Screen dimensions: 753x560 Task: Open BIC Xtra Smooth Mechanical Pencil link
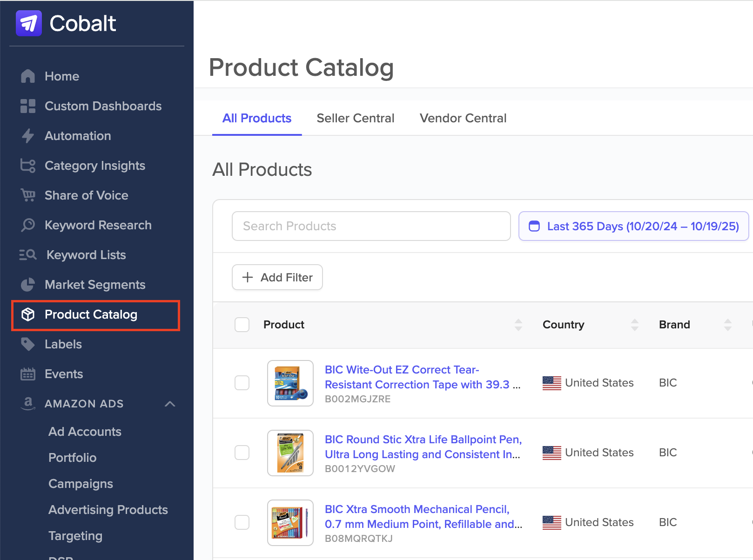click(424, 517)
